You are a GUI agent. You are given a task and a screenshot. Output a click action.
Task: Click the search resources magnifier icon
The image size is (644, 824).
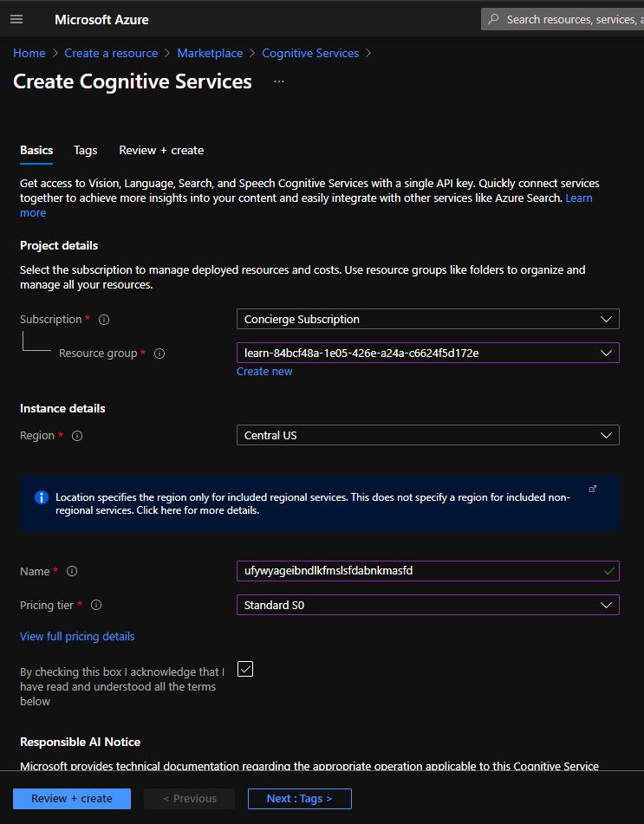pyautogui.click(x=492, y=18)
